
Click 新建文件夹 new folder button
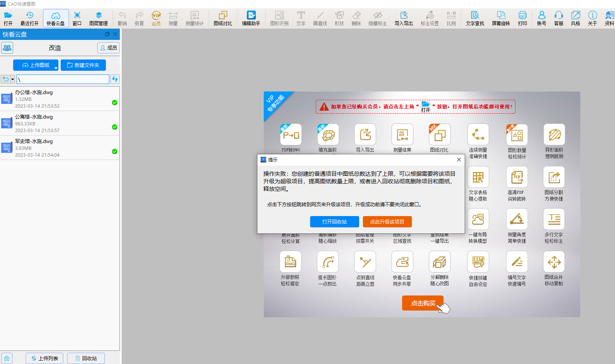[83, 65]
